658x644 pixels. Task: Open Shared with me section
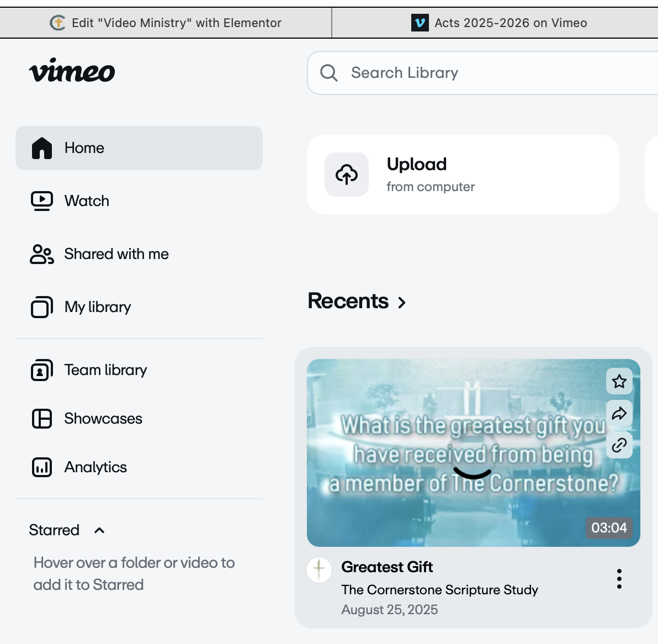(116, 254)
